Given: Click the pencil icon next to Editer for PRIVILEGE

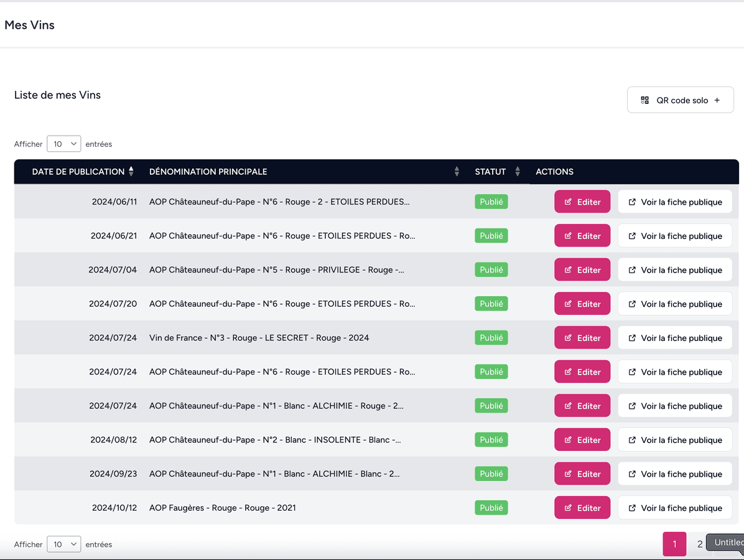Looking at the screenshot, I should (568, 269).
